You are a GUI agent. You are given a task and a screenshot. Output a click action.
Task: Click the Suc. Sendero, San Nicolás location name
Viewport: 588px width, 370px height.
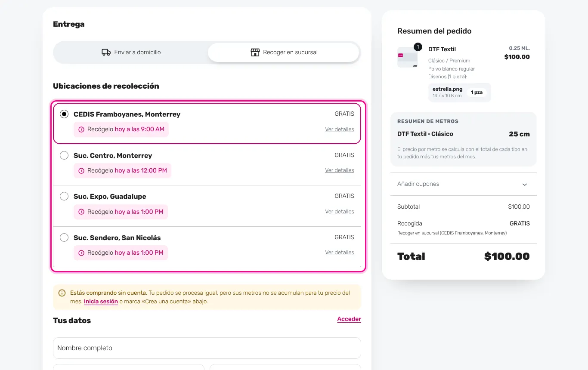[x=117, y=238]
